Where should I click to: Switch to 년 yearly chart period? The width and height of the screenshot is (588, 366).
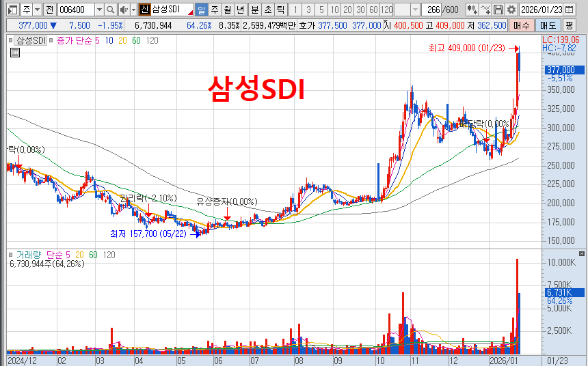(241, 10)
